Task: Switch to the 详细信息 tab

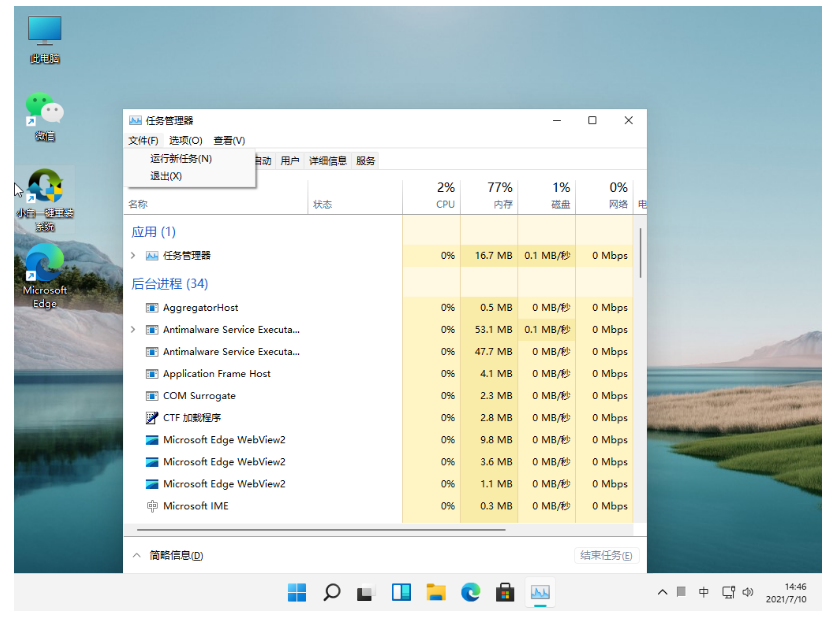Action: [x=327, y=161]
